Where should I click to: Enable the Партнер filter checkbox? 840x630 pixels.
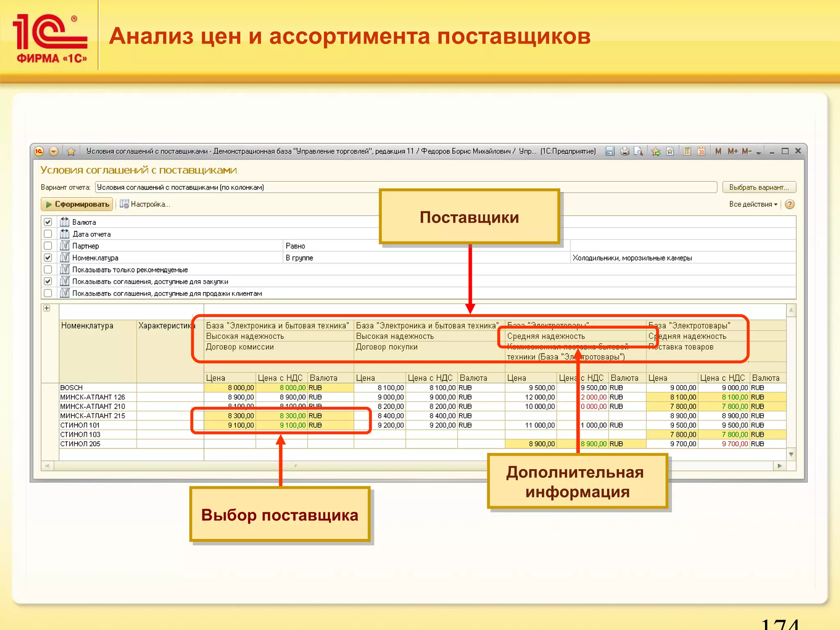pos(48,246)
